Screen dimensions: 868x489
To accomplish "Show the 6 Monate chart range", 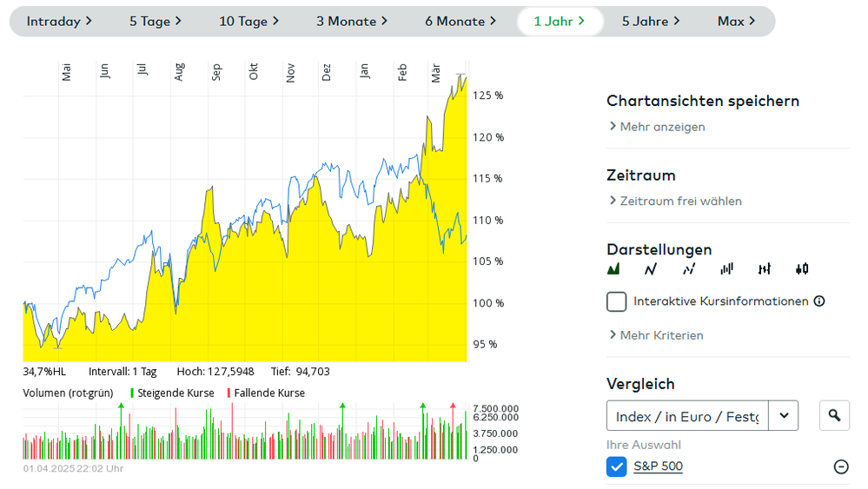I will pos(461,21).
